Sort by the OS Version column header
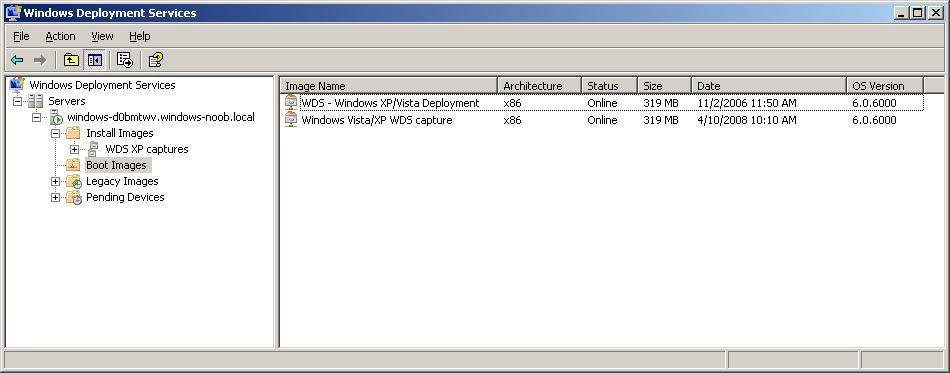 (885, 86)
